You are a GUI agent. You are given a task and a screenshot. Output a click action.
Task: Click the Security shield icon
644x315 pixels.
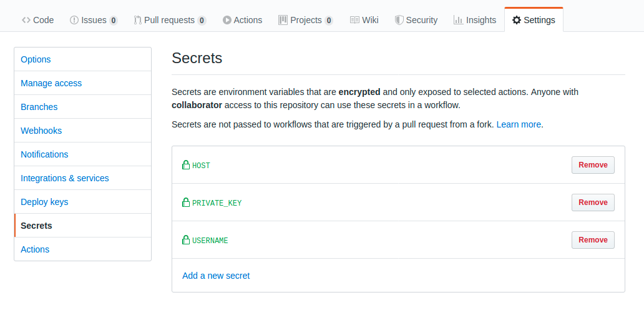pyautogui.click(x=399, y=20)
